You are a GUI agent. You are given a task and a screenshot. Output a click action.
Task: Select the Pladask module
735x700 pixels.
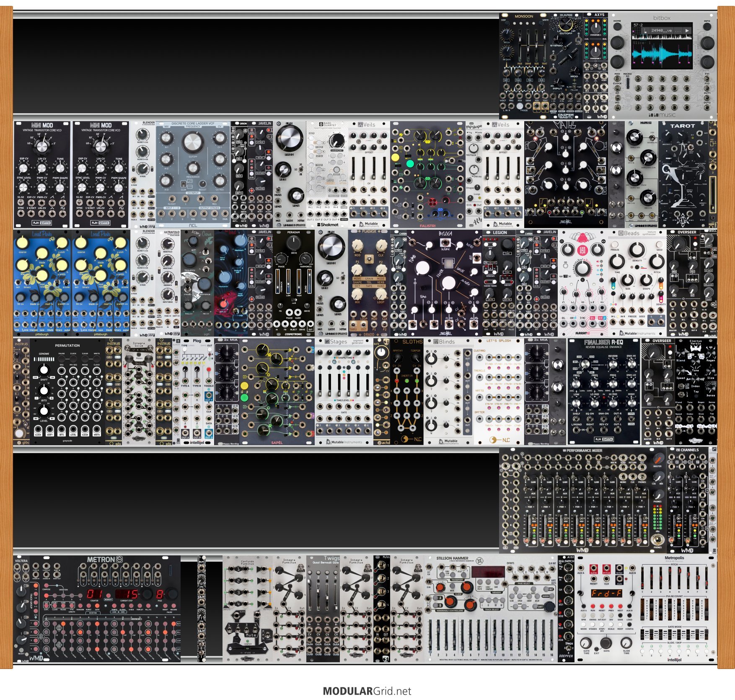pos(369,283)
